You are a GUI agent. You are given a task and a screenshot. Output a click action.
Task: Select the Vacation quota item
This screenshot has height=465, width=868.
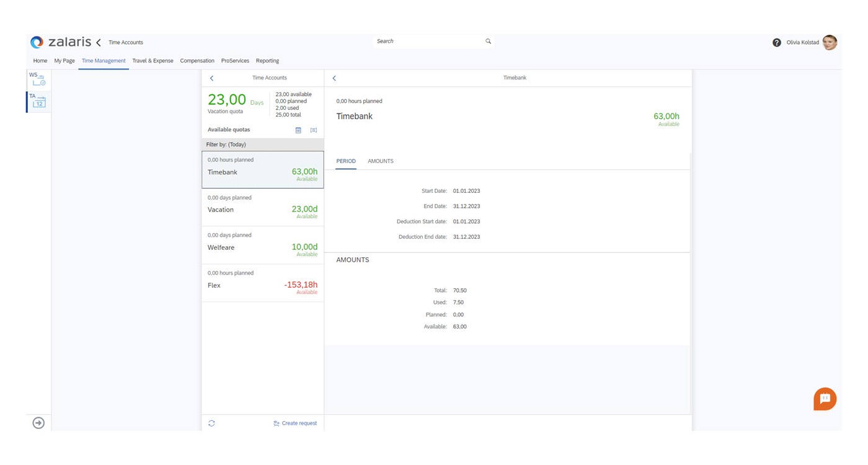point(262,208)
